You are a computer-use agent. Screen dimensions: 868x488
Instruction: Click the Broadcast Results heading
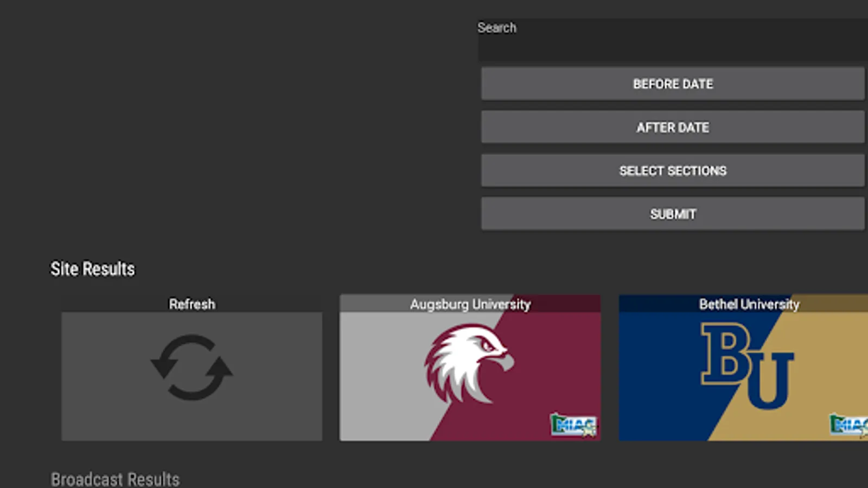pyautogui.click(x=115, y=479)
